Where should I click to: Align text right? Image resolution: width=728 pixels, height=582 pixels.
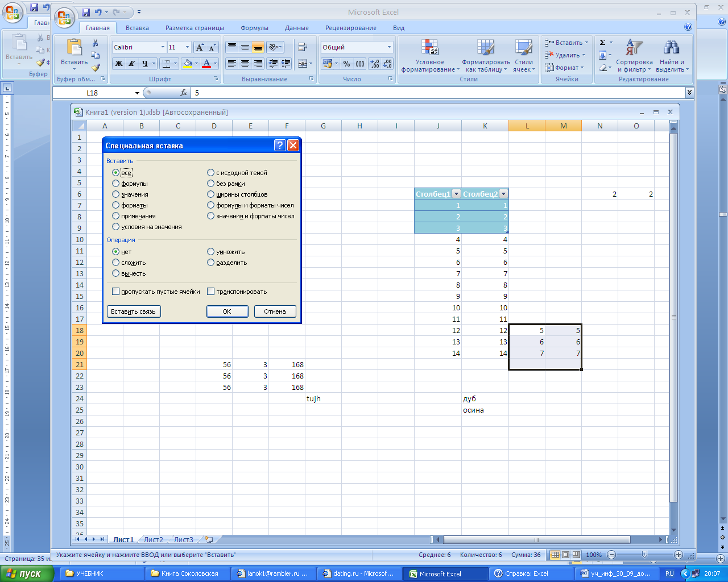pyautogui.click(x=258, y=64)
